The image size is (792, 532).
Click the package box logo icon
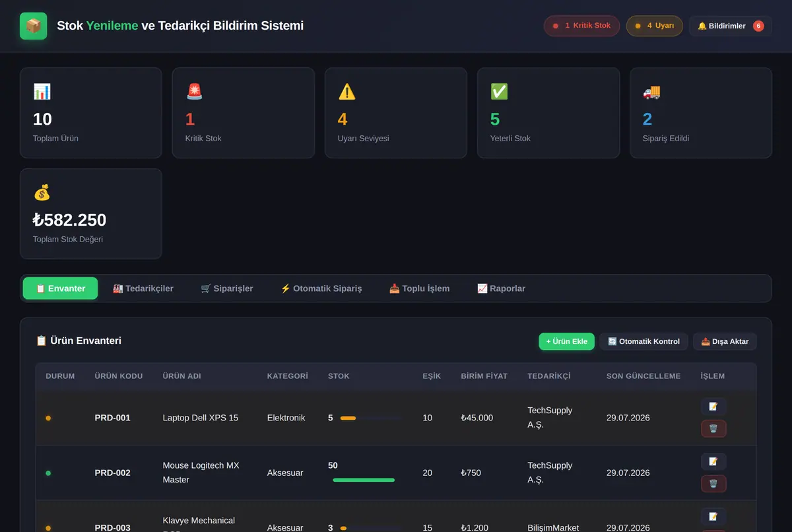click(34, 26)
